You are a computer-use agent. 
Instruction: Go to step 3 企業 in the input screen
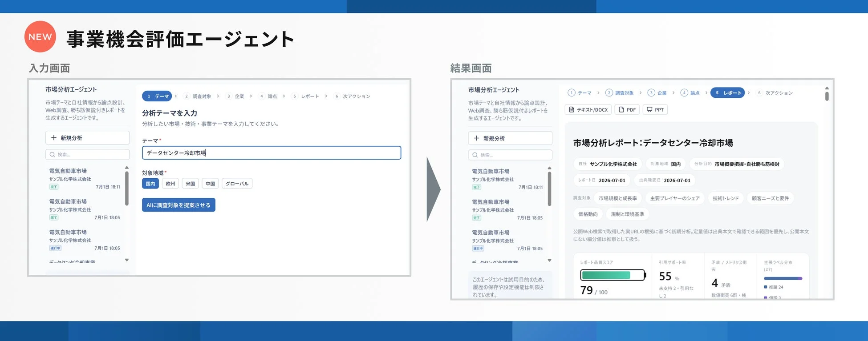[235, 96]
